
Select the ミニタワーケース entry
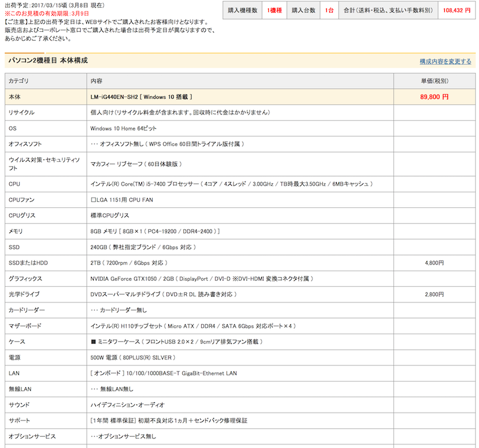coord(177,341)
